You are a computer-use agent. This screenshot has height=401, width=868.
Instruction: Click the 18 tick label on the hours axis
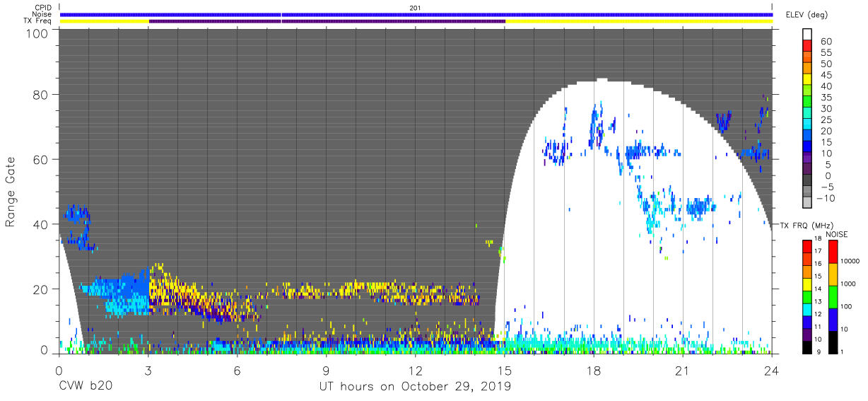tap(594, 371)
